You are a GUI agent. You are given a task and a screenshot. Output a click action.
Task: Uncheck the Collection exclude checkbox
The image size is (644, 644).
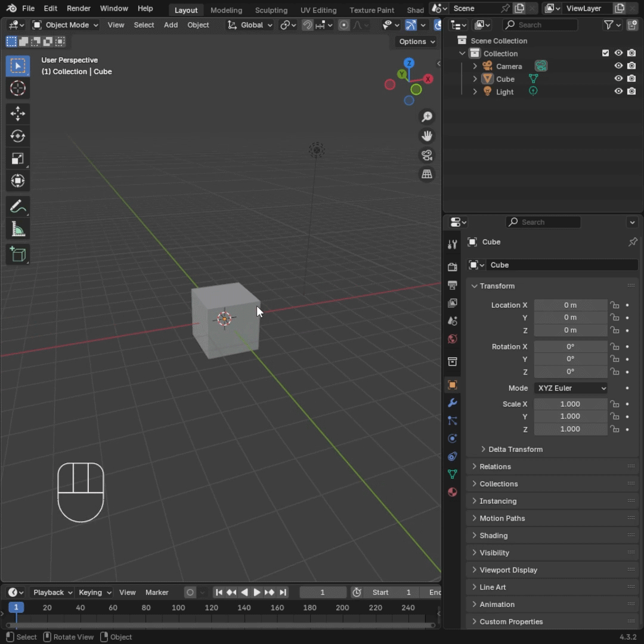pos(605,53)
